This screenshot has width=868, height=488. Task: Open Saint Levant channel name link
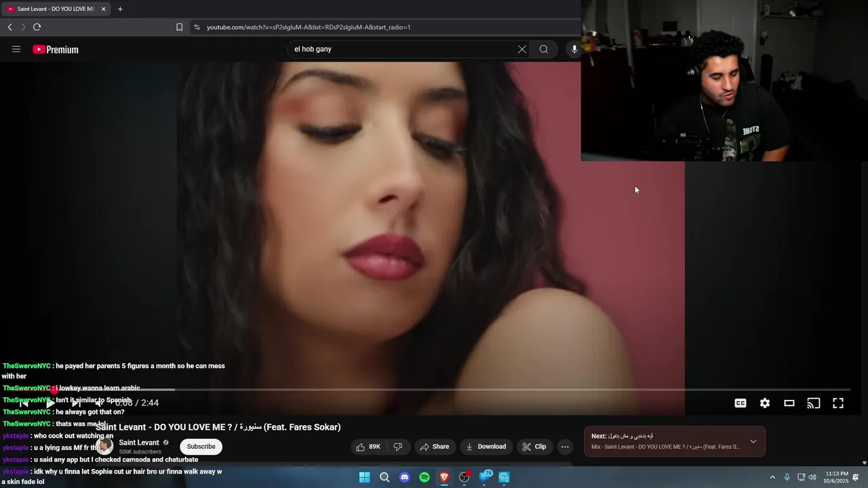click(x=139, y=443)
